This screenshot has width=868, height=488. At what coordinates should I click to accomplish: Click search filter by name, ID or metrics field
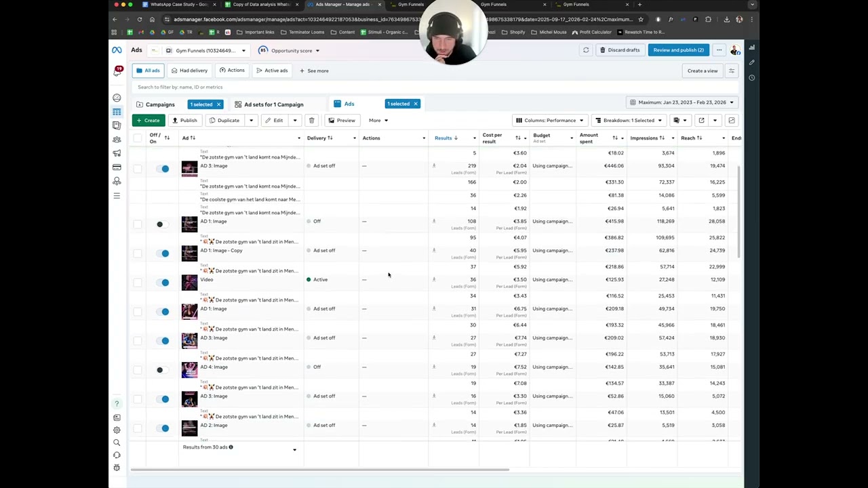click(434, 87)
